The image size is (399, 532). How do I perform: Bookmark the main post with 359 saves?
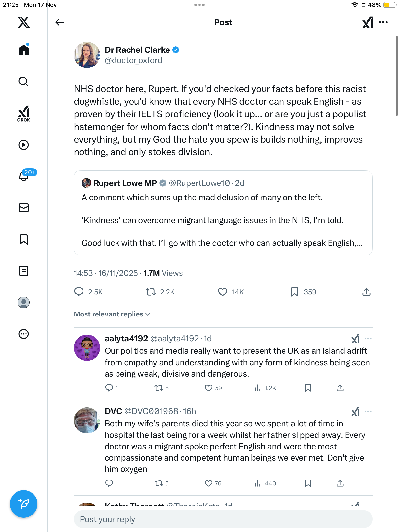pyautogui.click(x=295, y=292)
